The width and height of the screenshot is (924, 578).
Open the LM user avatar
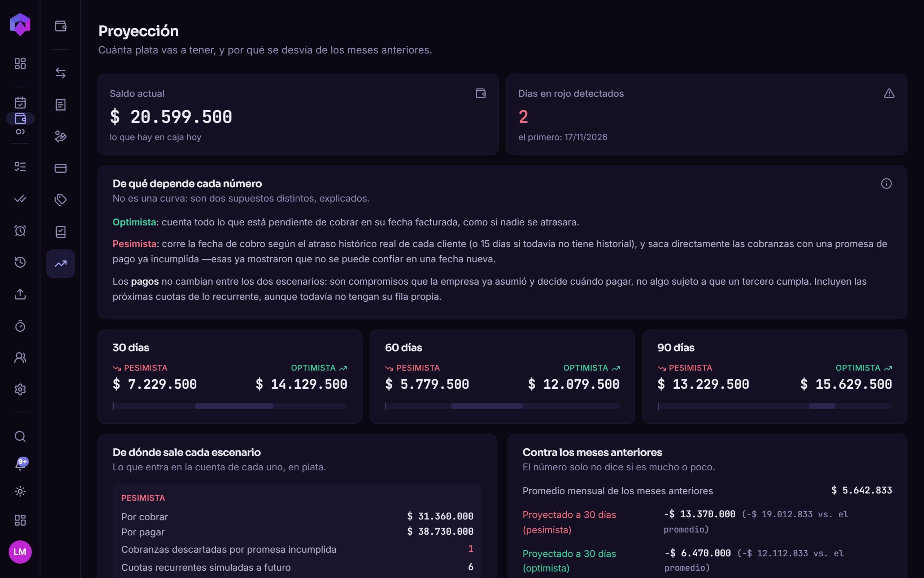(x=20, y=552)
